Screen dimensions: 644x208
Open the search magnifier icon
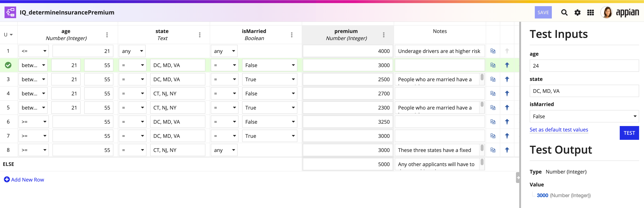click(564, 13)
